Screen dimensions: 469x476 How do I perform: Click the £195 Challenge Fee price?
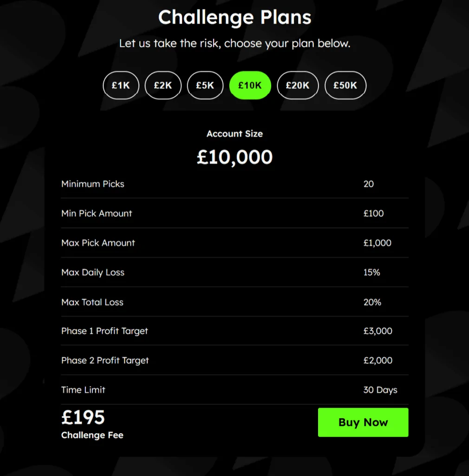(x=83, y=417)
